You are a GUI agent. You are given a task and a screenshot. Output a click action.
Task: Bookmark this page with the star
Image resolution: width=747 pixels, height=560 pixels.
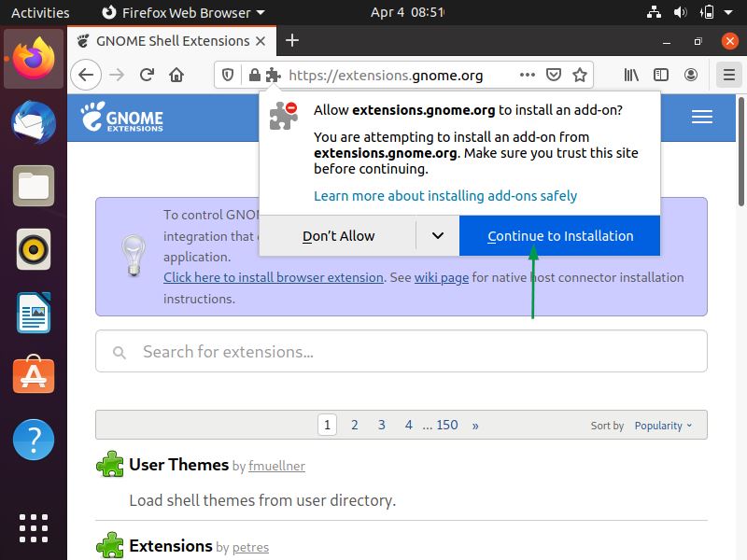point(580,75)
